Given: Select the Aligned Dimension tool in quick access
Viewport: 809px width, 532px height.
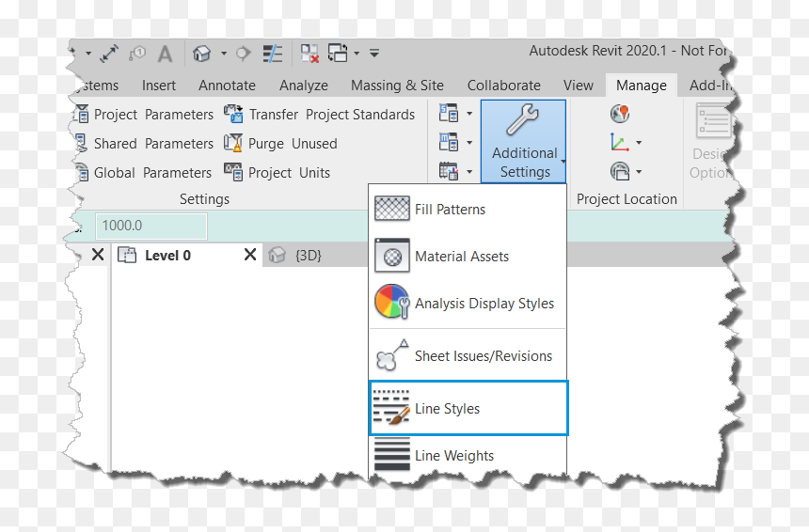Looking at the screenshot, I should 109,54.
